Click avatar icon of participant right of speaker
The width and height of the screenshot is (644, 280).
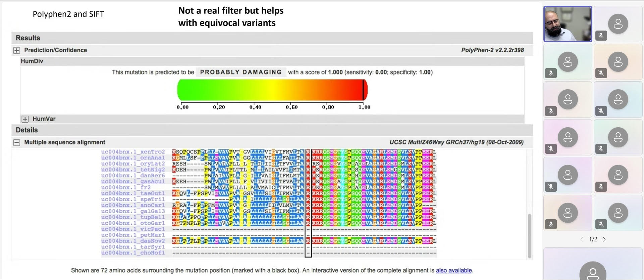click(618, 24)
